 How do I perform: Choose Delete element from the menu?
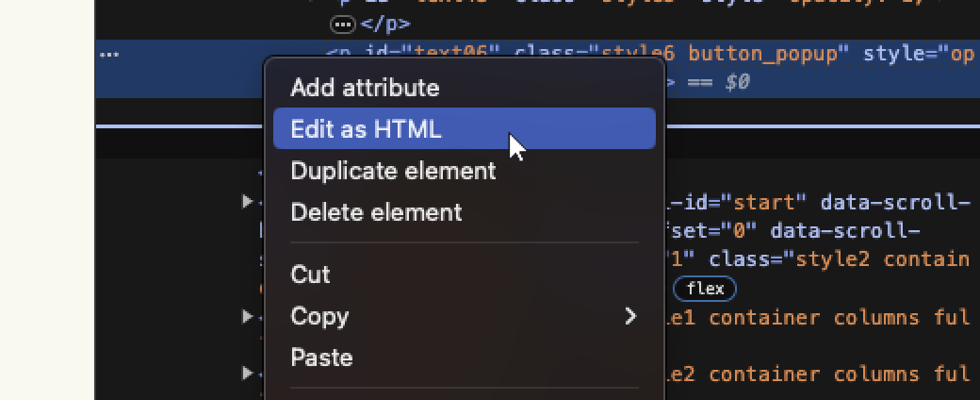tap(376, 212)
